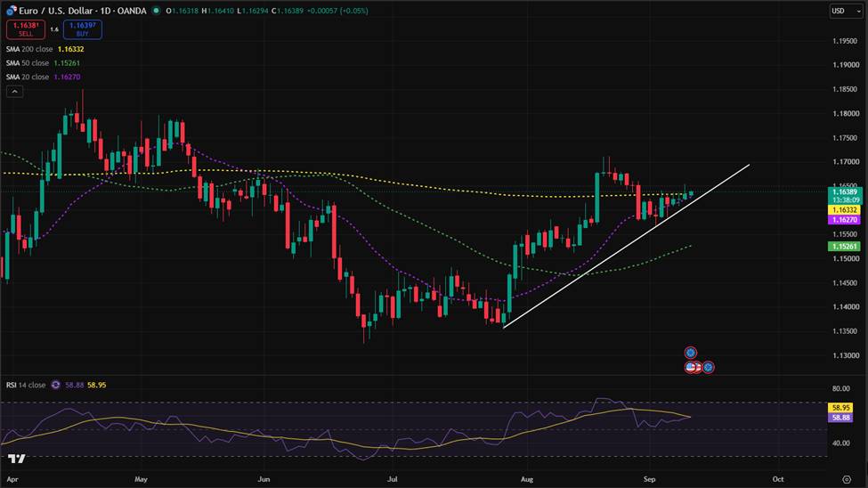Click the open price value O1.16318

click(183, 11)
